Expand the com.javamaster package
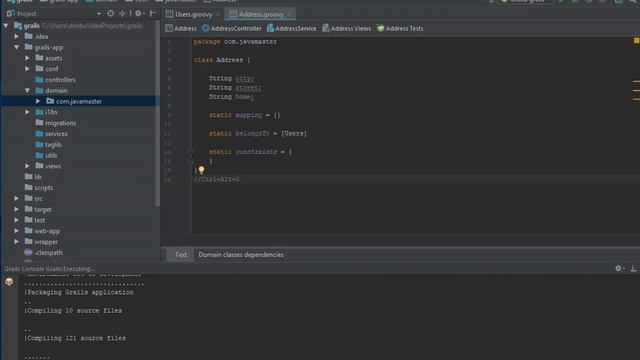The height and width of the screenshot is (360, 640). pos(38,101)
